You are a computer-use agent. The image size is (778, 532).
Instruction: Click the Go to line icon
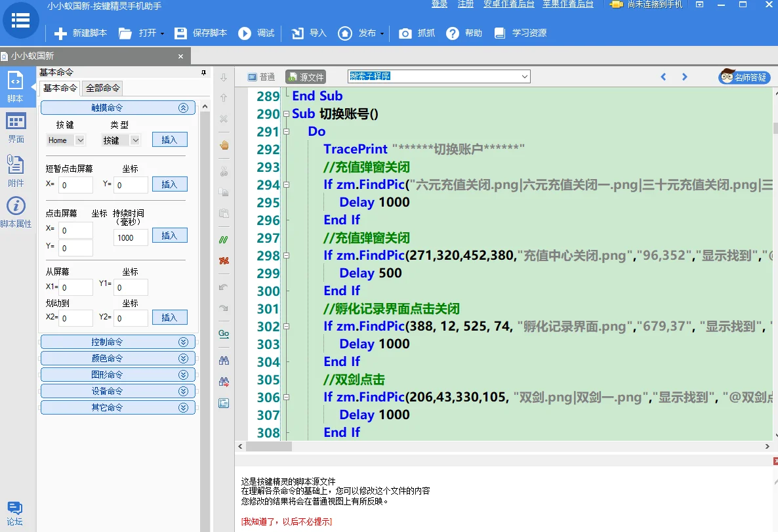pos(224,333)
